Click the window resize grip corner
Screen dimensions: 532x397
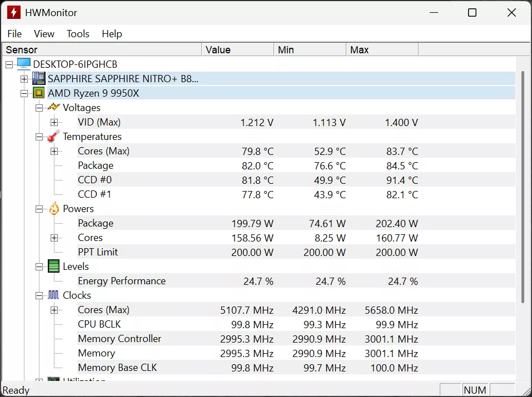pyautogui.click(x=526, y=391)
